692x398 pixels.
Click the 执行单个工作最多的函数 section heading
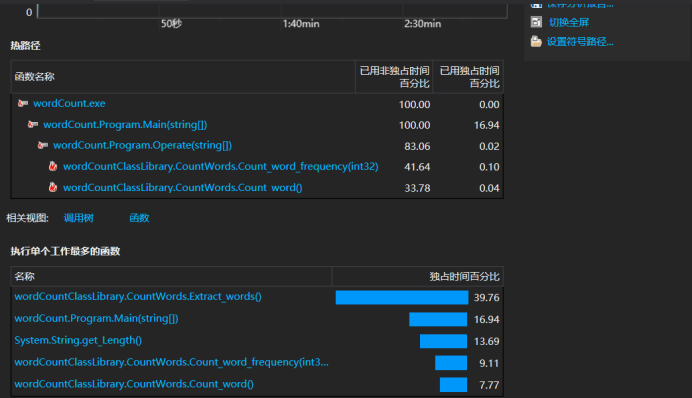click(65, 251)
